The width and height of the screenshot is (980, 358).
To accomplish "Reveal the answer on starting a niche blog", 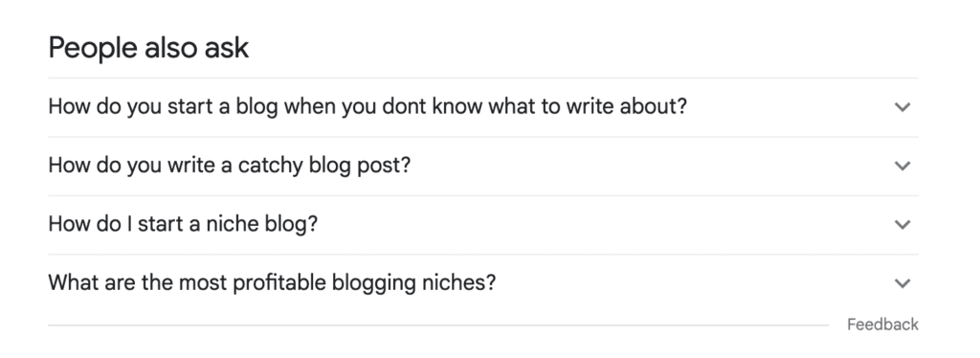I will [483, 225].
